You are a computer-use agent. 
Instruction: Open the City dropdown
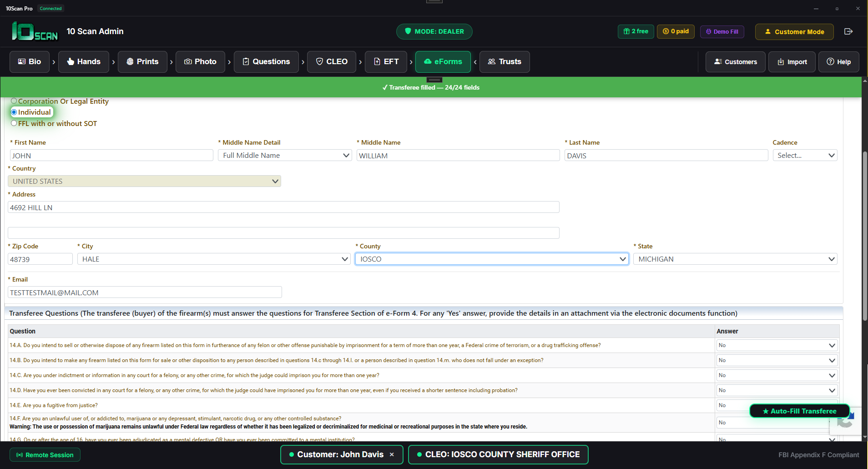pyautogui.click(x=214, y=259)
